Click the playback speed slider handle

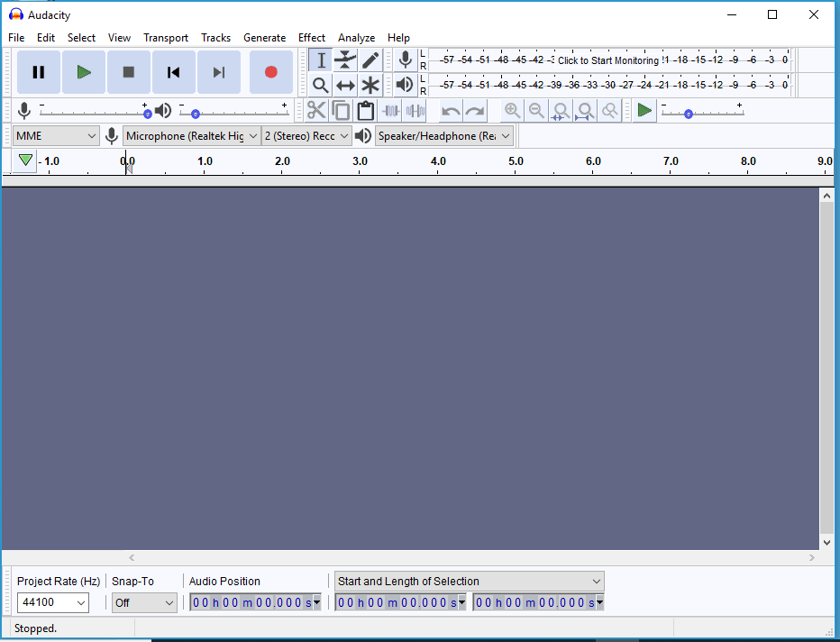pyautogui.click(x=689, y=115)
